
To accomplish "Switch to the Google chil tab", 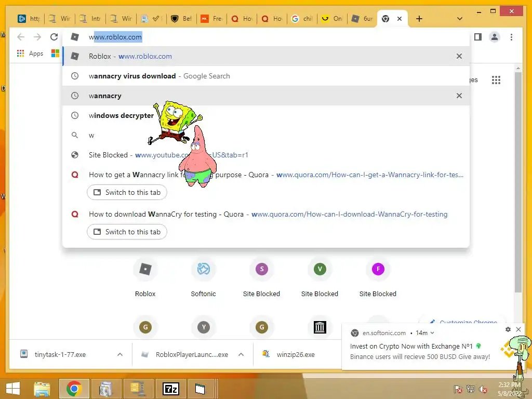I will pos(302,19).
